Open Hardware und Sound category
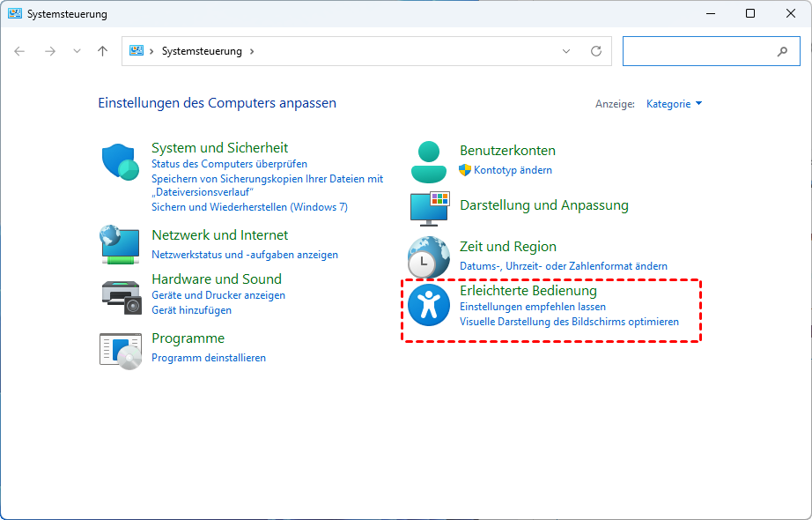The image size is (812, 520). tap(217, 279)
